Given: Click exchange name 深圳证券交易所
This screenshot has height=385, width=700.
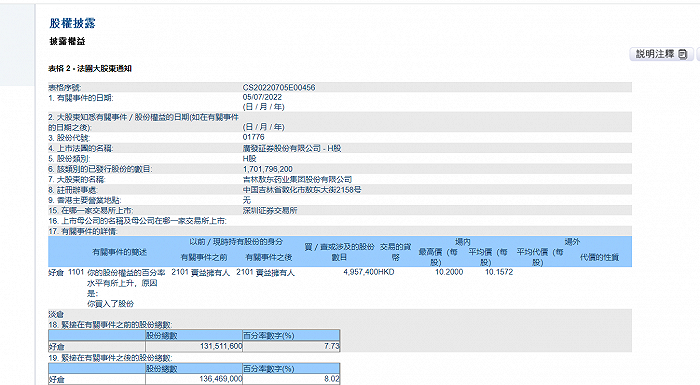Looking at the screenshot, I should (x=270, y=210).
